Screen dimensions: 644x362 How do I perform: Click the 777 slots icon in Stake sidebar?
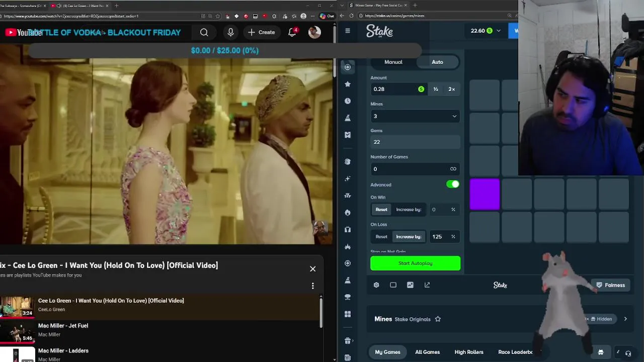pos(347,196)
